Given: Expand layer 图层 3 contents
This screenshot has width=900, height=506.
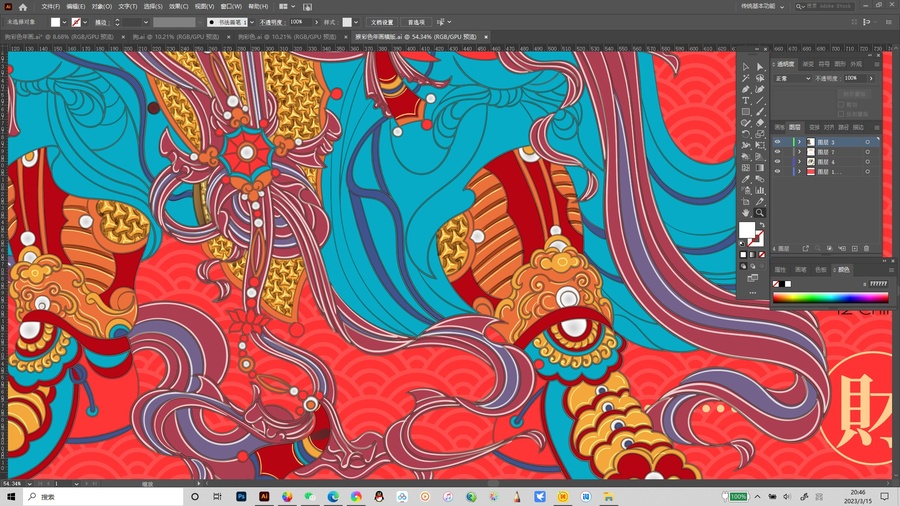Looking at the screenshot, I should [799, 142].
